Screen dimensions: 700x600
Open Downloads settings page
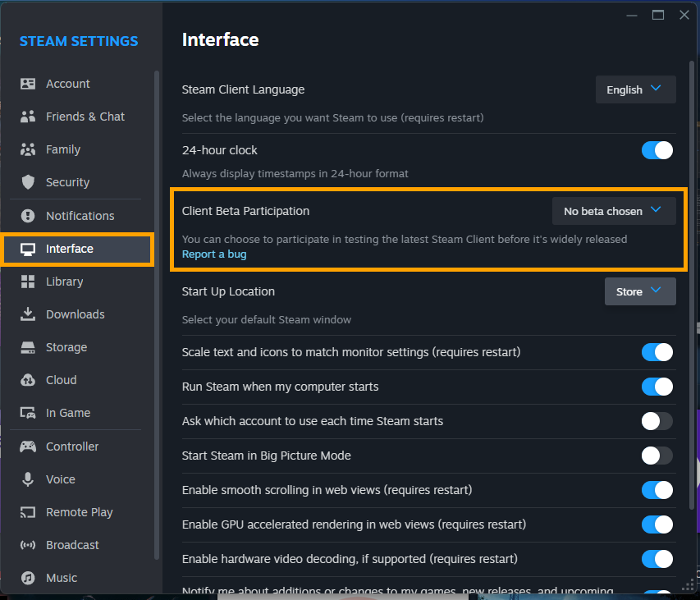point(78,314)
